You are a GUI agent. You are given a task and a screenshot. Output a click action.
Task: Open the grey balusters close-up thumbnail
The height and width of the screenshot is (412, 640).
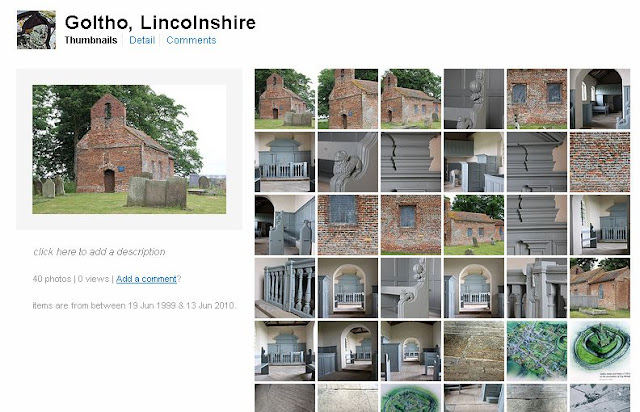(285, 288)
